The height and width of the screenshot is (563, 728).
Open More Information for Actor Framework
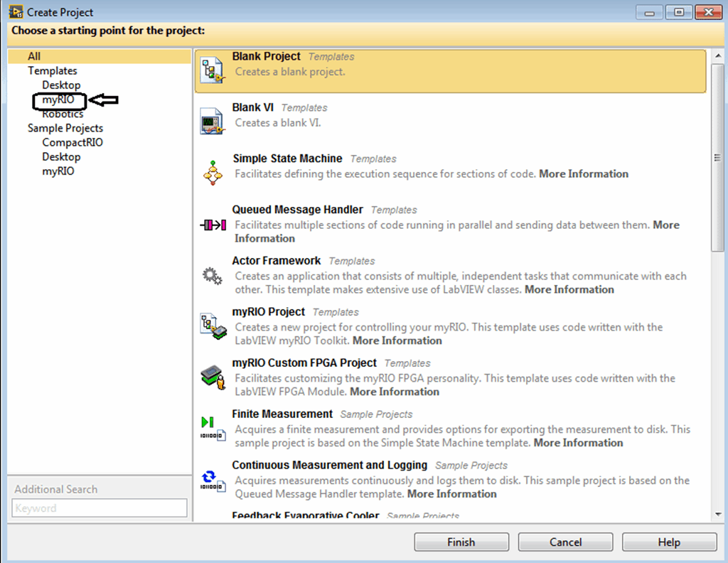click(x=569, y=289)
